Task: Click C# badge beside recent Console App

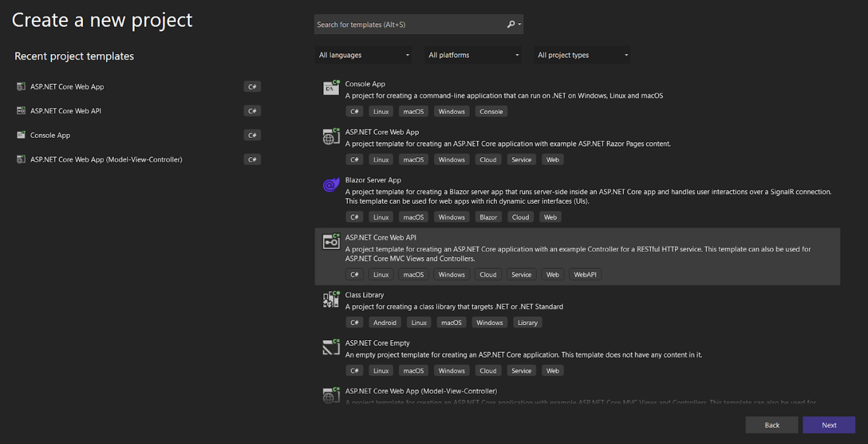Action: pos(252,135)
